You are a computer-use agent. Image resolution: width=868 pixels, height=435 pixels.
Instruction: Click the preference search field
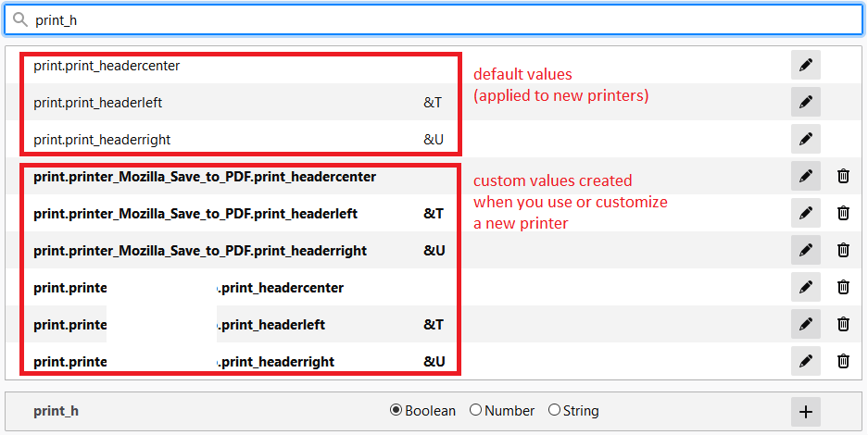point(445,19)
